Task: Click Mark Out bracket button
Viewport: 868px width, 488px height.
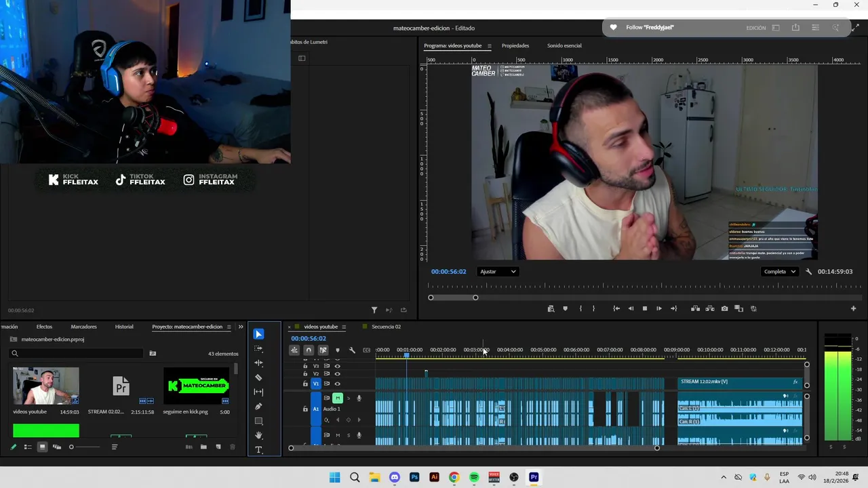Action: (x=593, y=308)
